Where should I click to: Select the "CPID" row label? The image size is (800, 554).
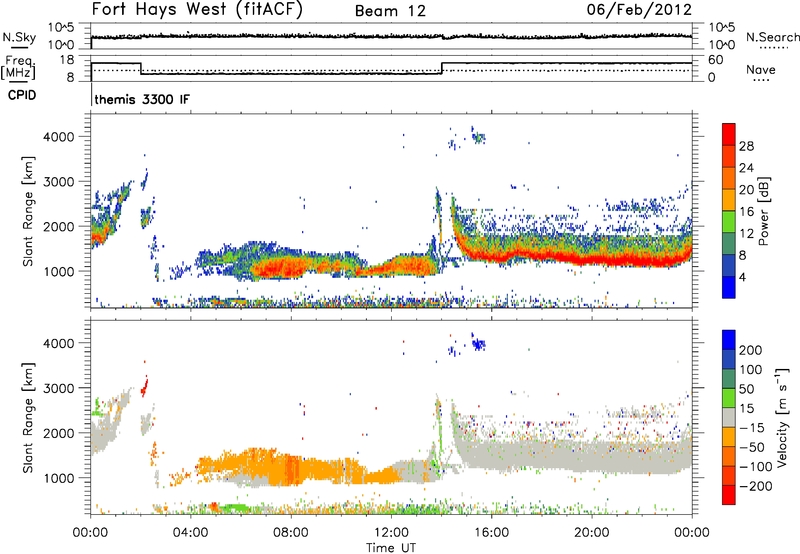click(x=22, y=95)
